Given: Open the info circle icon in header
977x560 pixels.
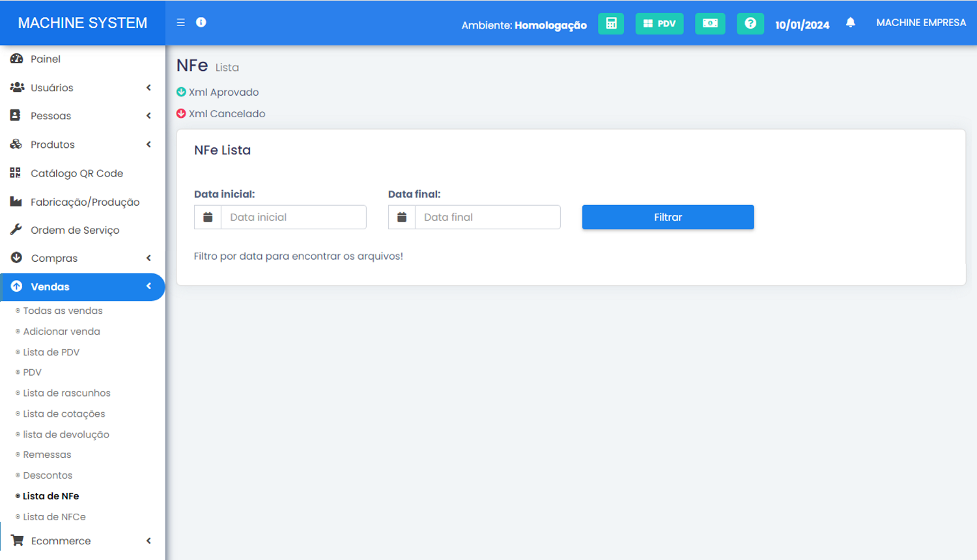Looking at the screenshot, I should click(201, 22).
